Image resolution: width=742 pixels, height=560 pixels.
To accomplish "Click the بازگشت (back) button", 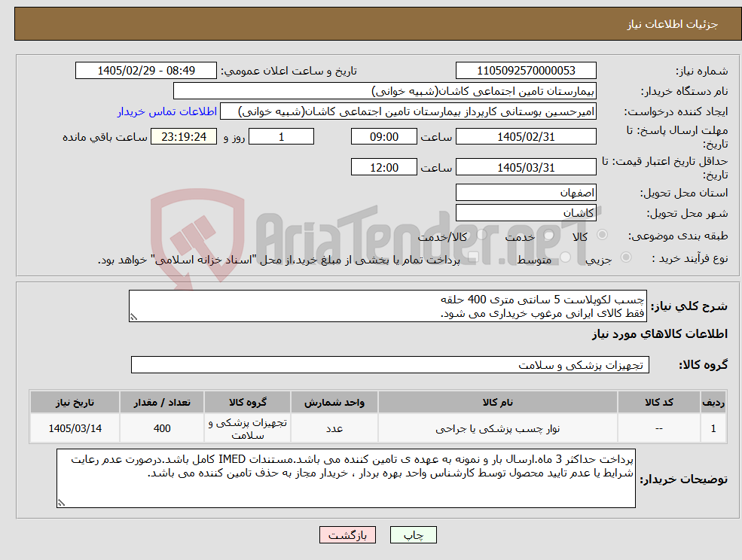I will pos(347,535).
